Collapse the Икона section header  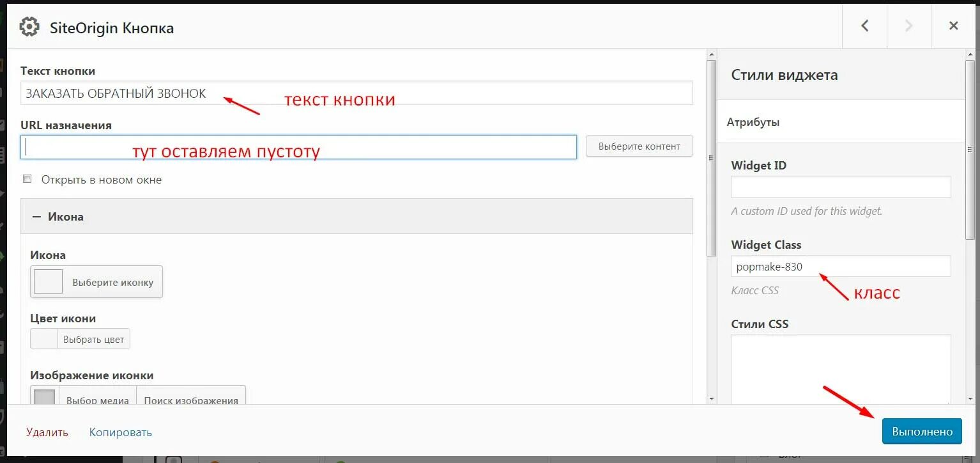pyautogui.click(x=356, y=216)
